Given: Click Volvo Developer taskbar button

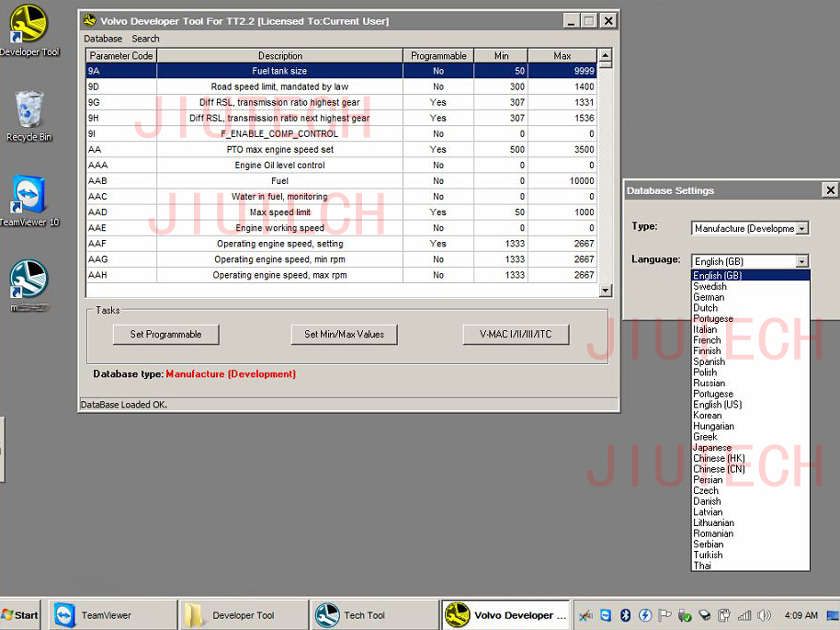Looking at the screenshot, I should click(505, 615).
